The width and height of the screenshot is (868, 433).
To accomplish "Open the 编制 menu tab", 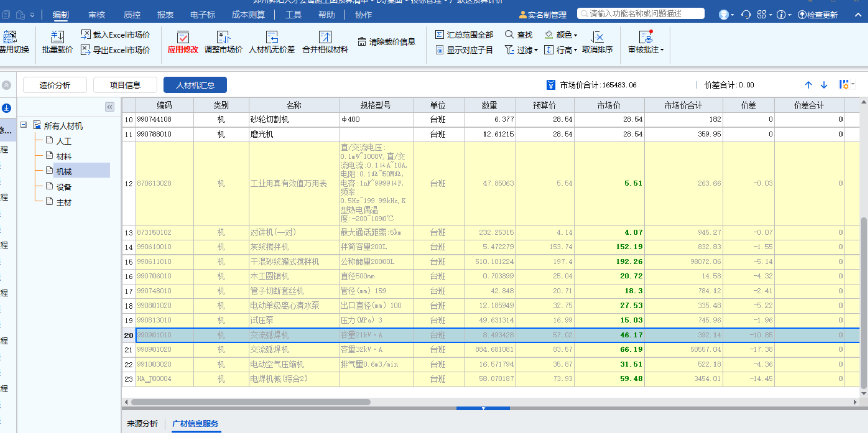I will click(x=61, y=15).
